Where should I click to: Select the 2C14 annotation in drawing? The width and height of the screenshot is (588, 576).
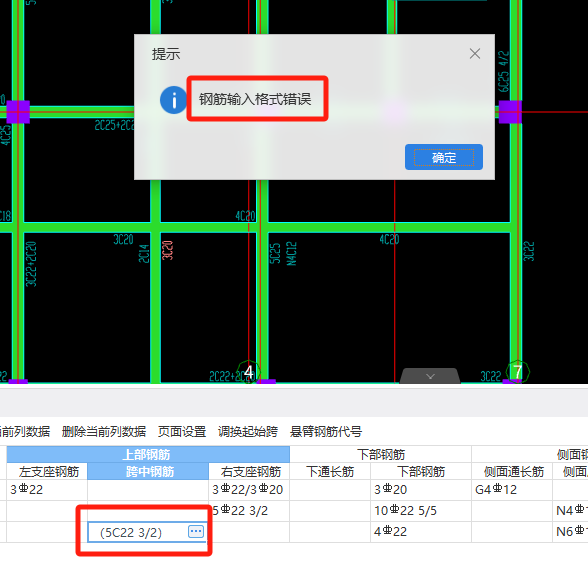click(144, 254)
